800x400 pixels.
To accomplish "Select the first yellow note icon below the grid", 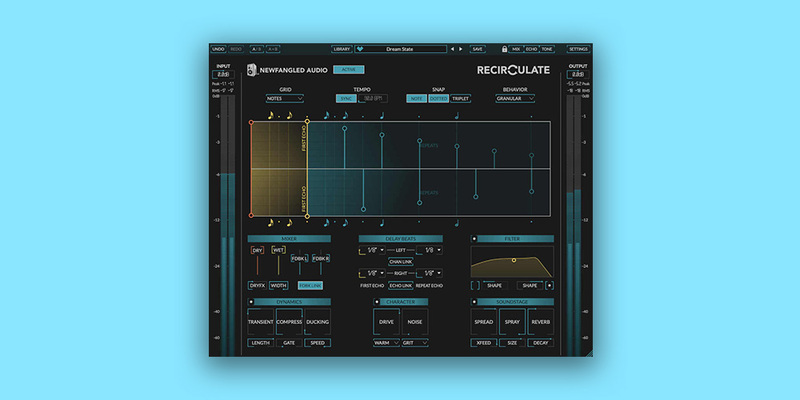I will [271, 222].
